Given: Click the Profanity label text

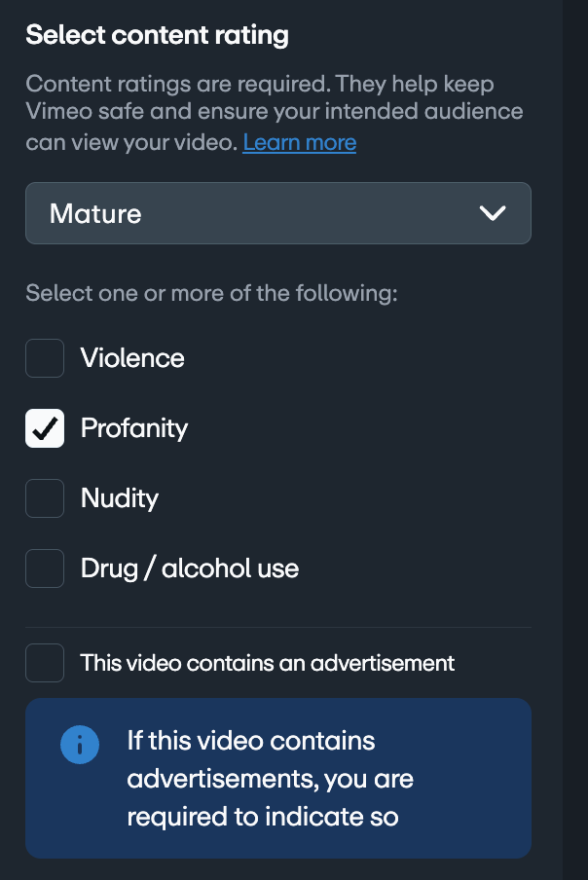Looking at the screenshot, I should pyautogui.click(x=134, y=428).
